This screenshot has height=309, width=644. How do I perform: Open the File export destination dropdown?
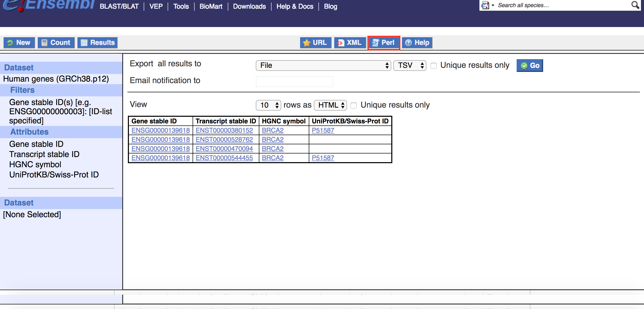pyautogui.click(x=323, y=66)
